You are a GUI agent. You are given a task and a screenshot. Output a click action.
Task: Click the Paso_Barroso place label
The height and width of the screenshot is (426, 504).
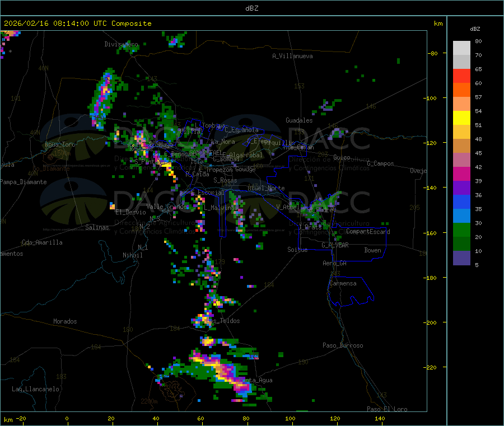(x=343, y=345)
